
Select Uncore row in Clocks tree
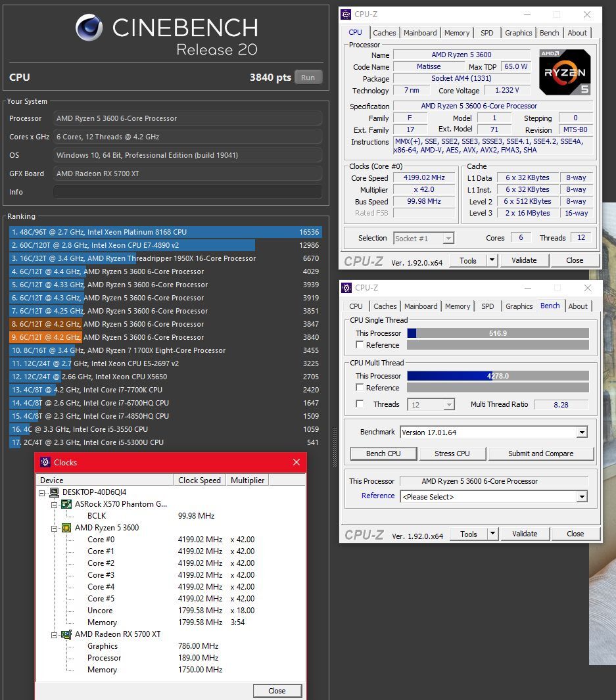tap(100, 611)
